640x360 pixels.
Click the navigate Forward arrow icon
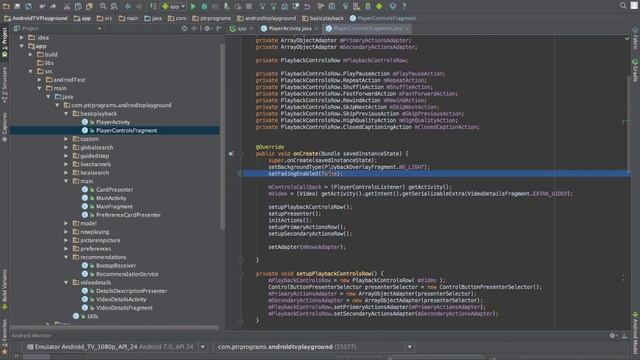pyautogui.click(x=139, y=6)
